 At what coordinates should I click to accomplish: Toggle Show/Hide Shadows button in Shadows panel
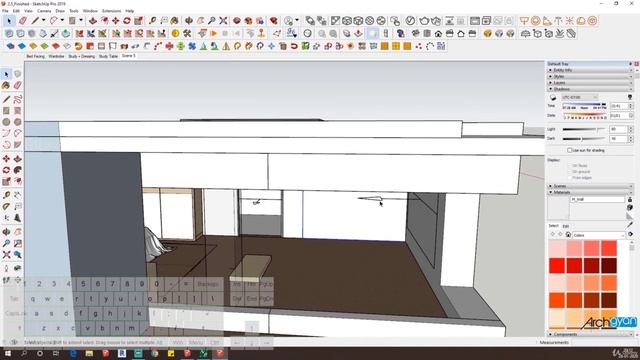pyautogui.click(x=553, y=97)
